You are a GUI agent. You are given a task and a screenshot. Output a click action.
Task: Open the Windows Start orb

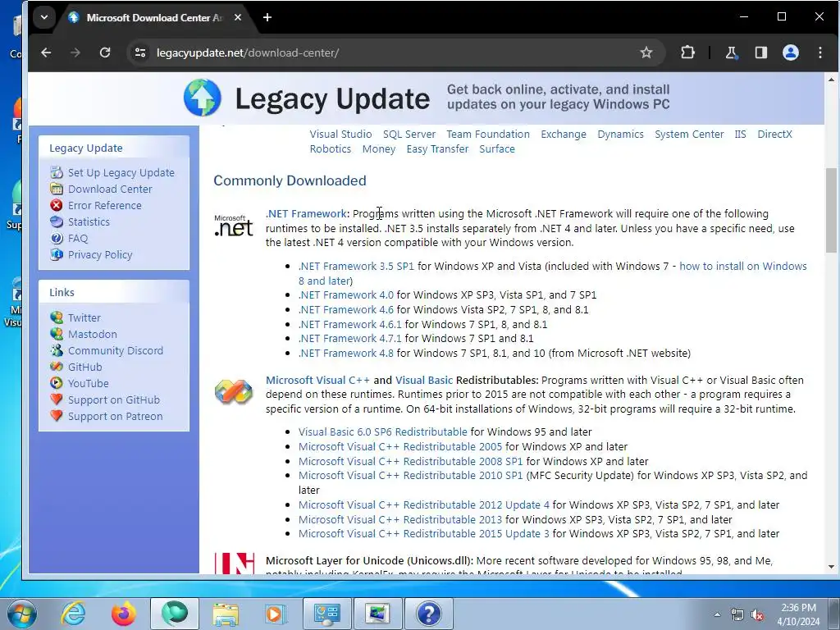coord(21,614)
